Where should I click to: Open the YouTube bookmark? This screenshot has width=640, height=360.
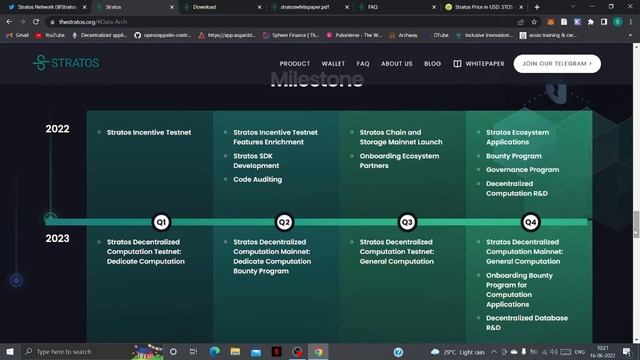pyautogui.click(x=50, y=36)
